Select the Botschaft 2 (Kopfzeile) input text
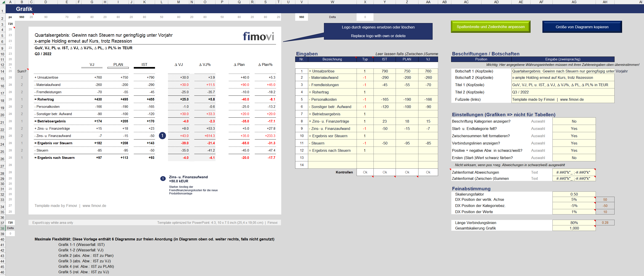Viewport: 644px width, 276px height. [552, 78]
